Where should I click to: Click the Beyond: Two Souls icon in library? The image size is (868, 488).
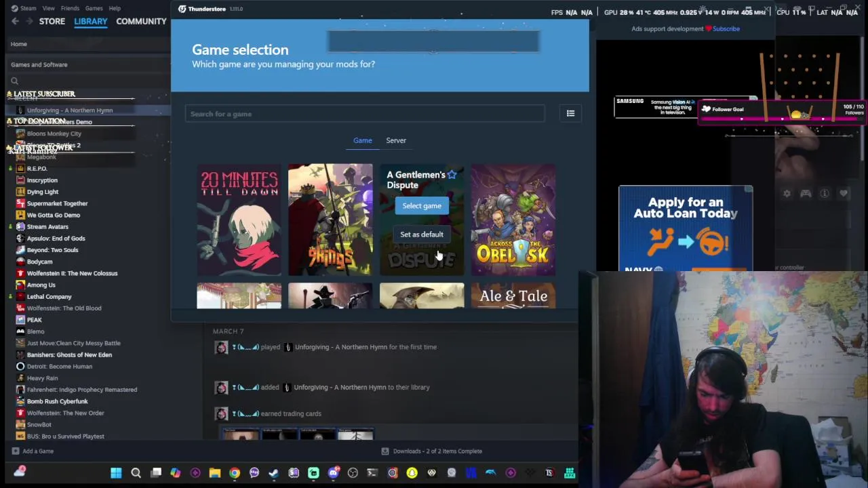coord(20,250)
